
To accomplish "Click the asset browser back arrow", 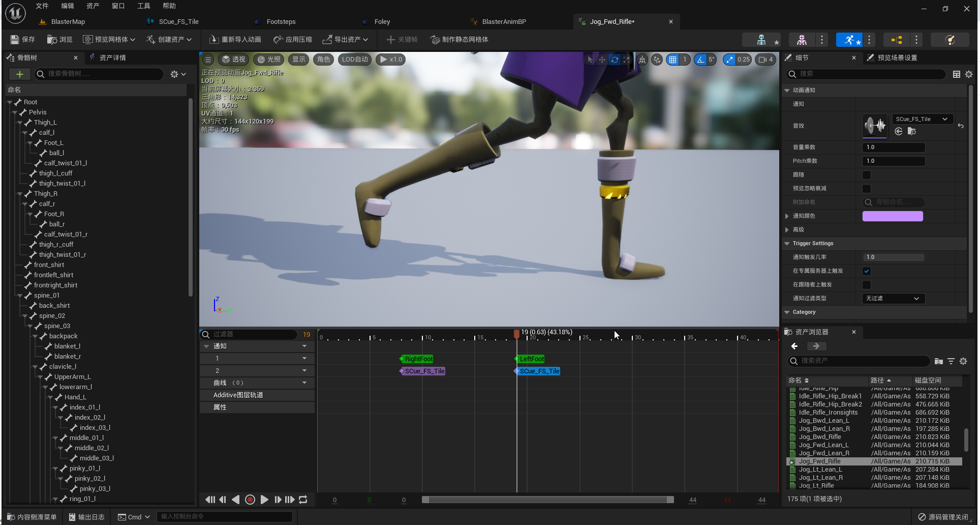I will pyautogui.click(x=794, y=346).
